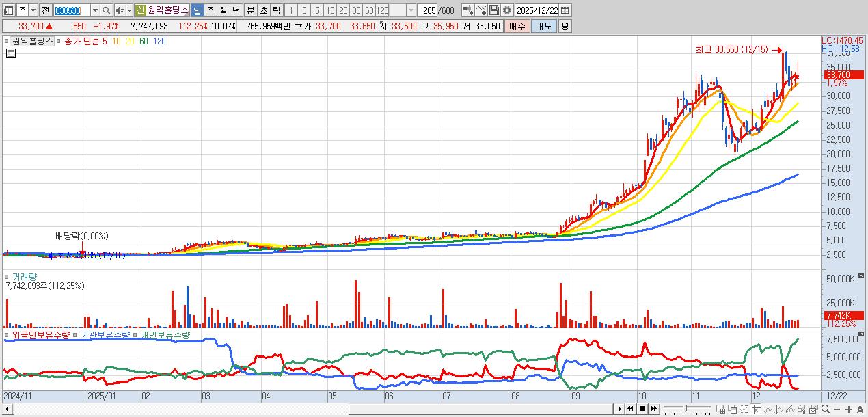The width and height of the screenshot is (868, 417).
Task: Toggle the 주 weekly period button
Action: [x=210, y=10]
